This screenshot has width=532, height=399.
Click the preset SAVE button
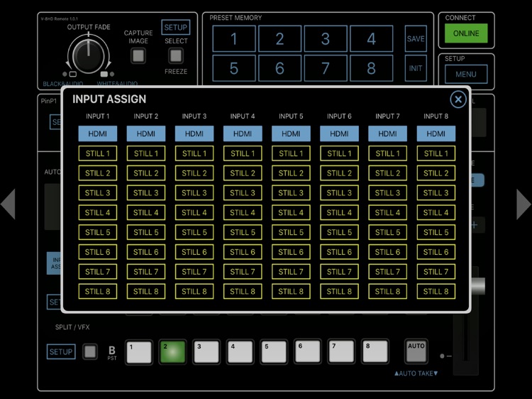tap(416, 39)
